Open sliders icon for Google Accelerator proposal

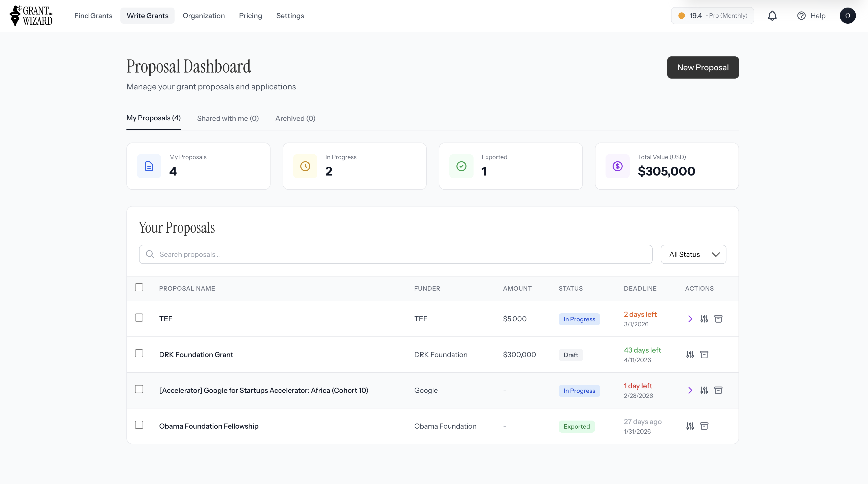point(704,390)
